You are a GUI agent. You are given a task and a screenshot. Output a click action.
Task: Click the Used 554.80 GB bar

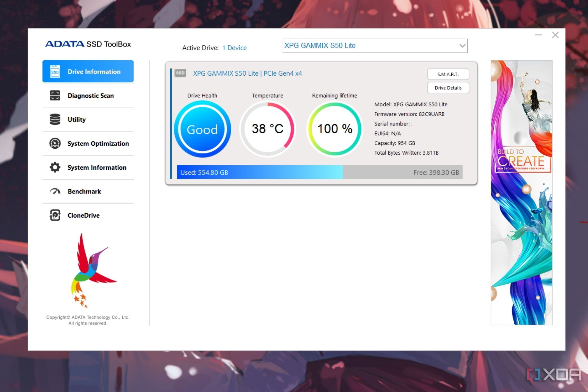pyautogui.click(x=260, y=172)
